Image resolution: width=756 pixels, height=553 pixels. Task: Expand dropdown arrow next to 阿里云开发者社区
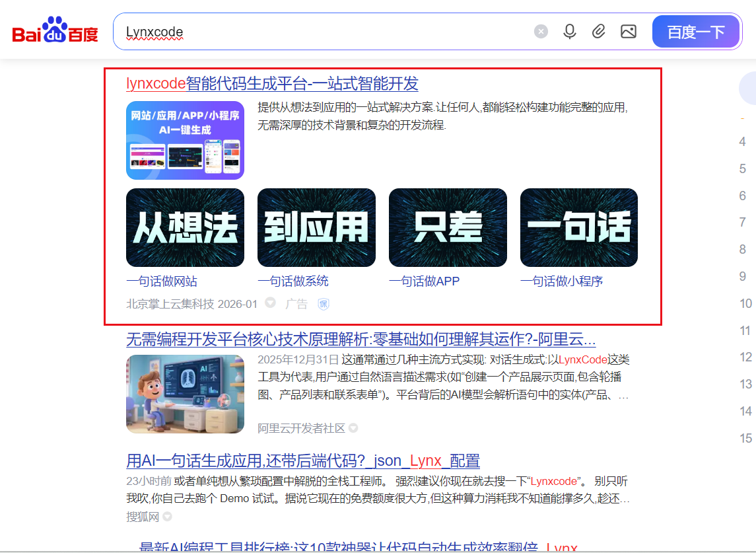[353, 428]
